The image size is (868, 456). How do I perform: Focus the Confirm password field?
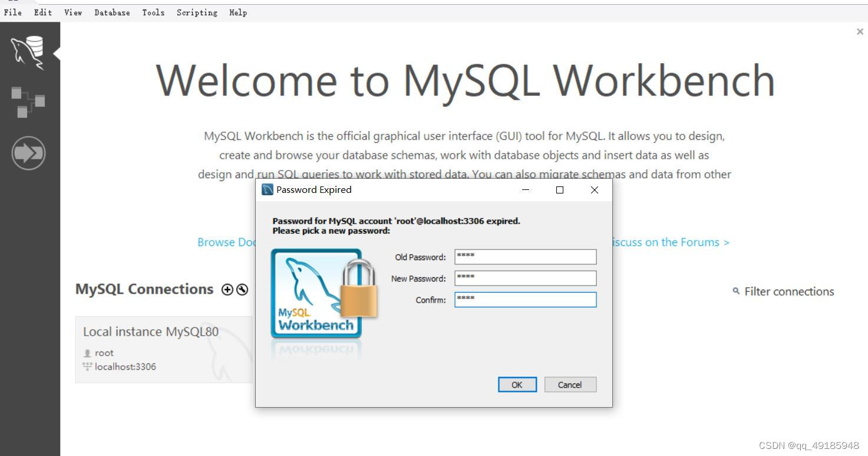click(524, 299)
